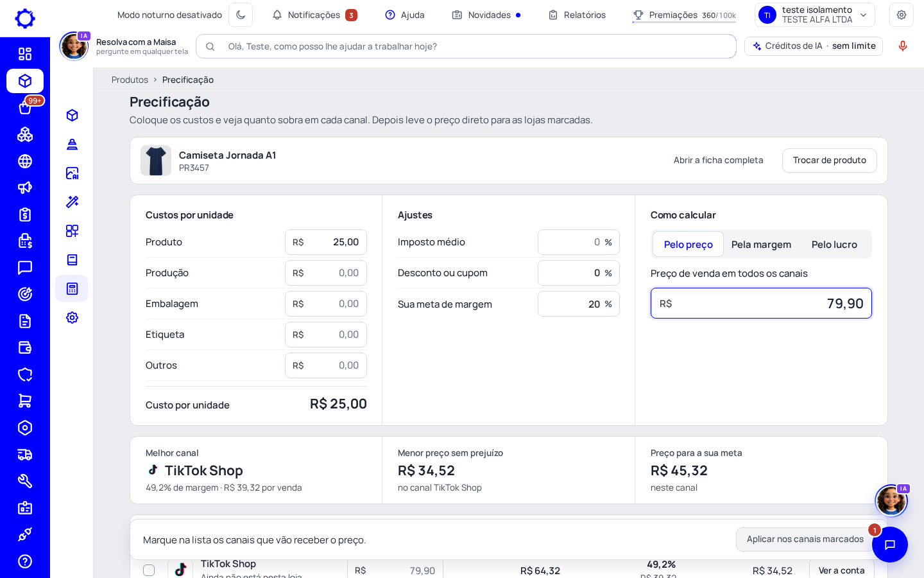The width and height of the screenshot is (924, 578).
Task: Open the shopping cart icon in the blue sidebar
Action: pyautogui.click(x=25, y=401)
